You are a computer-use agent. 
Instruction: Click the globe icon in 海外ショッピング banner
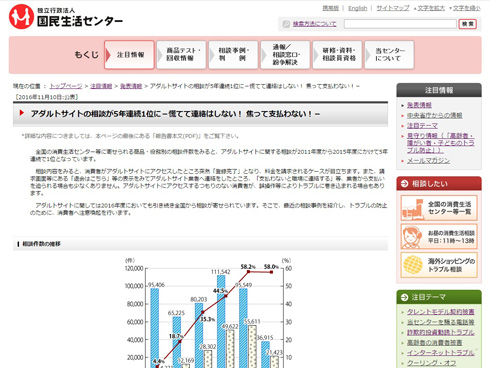click(x=413, y=265)
